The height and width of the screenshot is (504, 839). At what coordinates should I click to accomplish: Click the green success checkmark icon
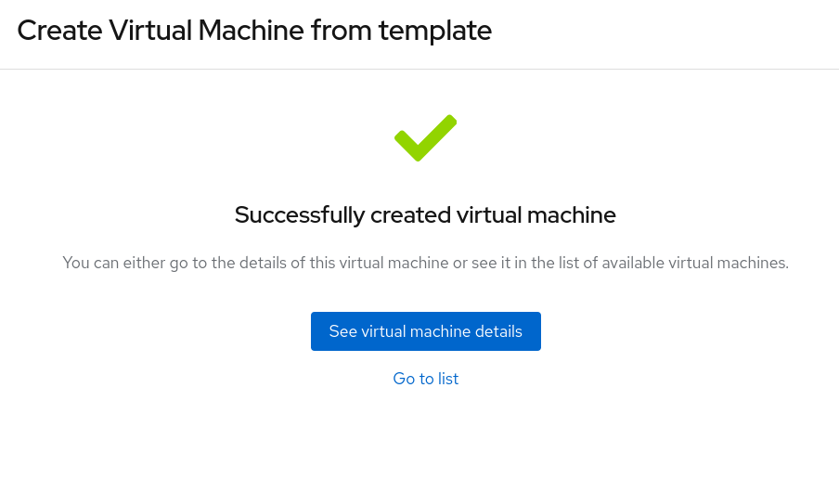[425, 137]
